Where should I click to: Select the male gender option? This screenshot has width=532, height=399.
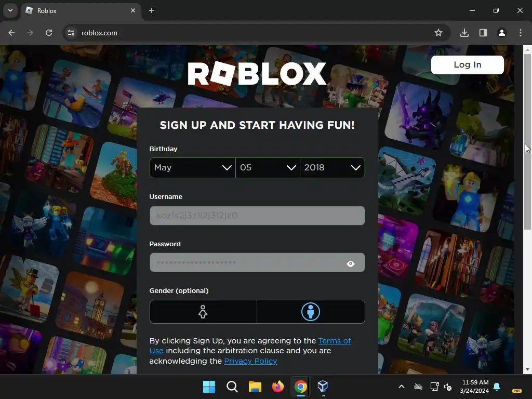[x=311, y=312]
